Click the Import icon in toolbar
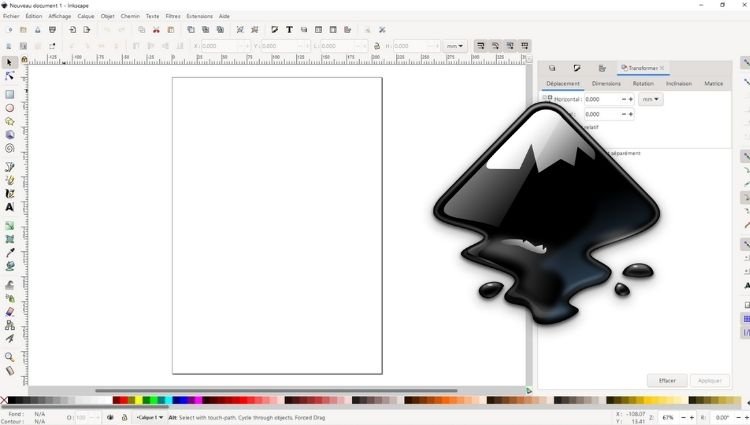The width and height of the screenshot is (750, 425). [x=72, y=30]
